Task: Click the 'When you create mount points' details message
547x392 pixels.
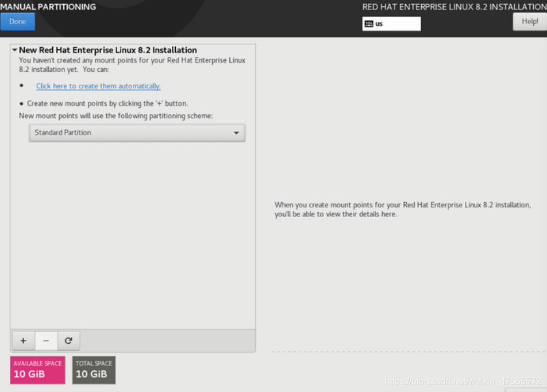Action: [403, 209]
